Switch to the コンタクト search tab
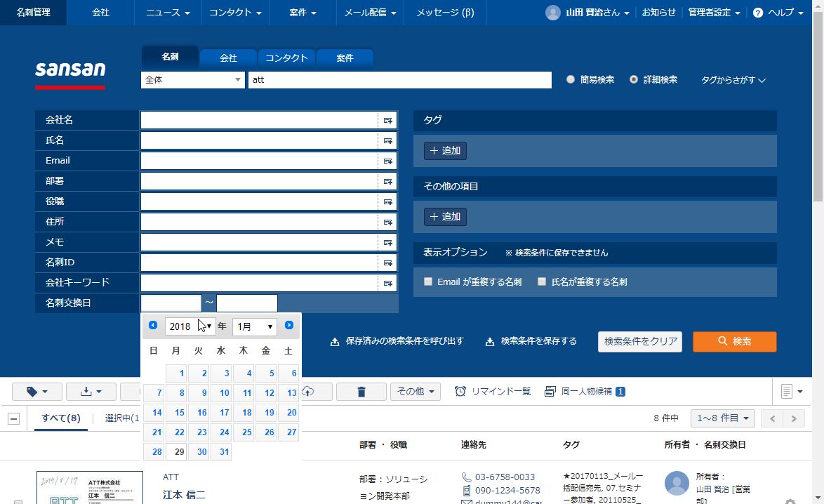The width and height of the screenshot is (824, 504). (286, 58)
